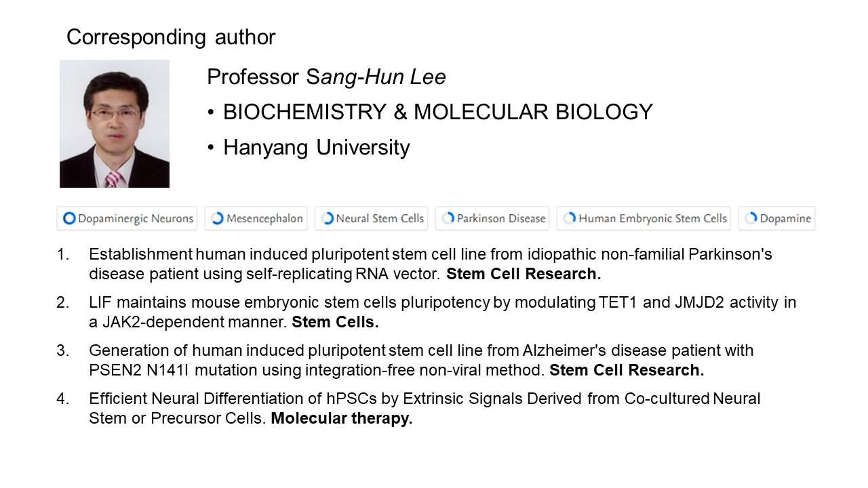
Task: Click the Mesencephalon progress ring icon
Action: click(x=217, y=218)
